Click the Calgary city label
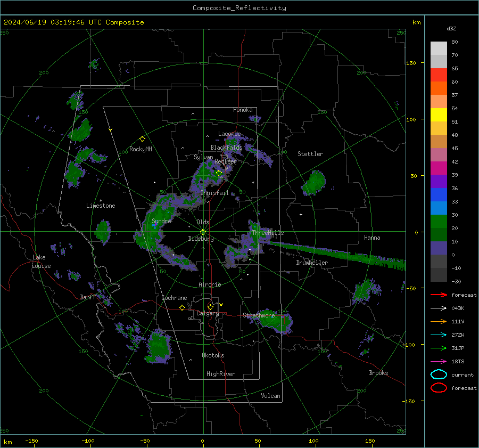Image resolution: width=479 pixels, height=448 pixels. [x=208, y=313]
